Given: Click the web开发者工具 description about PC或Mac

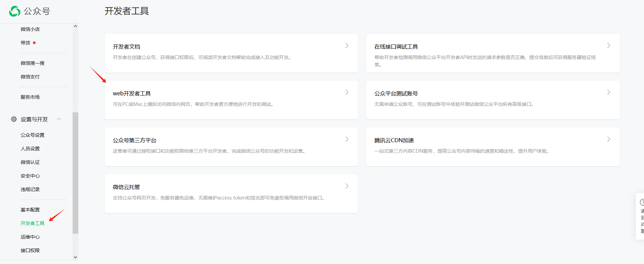Looking at the screenshot, I should point(194,104).
